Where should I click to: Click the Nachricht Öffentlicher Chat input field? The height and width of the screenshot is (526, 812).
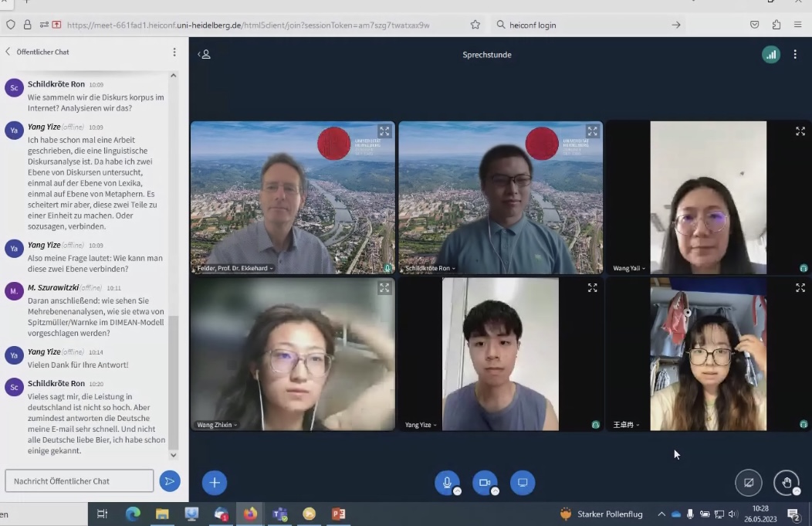[80, 481]
